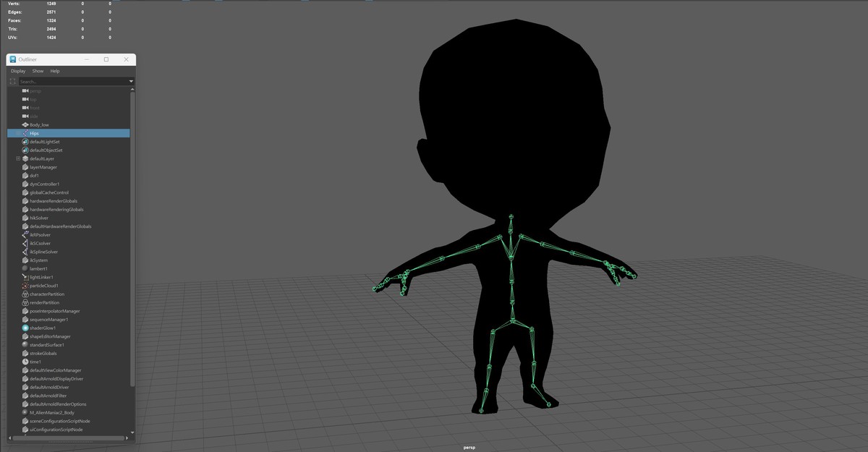Screen dimensions: 868x452
Task: Select the persp camera icon
Action: (25, 91)
